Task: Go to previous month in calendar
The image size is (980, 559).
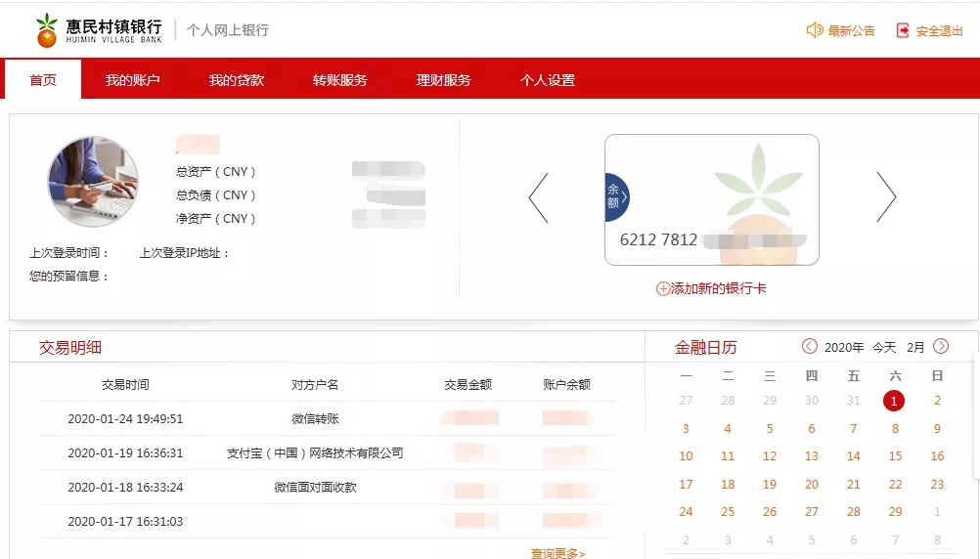Action: (810, 346)
